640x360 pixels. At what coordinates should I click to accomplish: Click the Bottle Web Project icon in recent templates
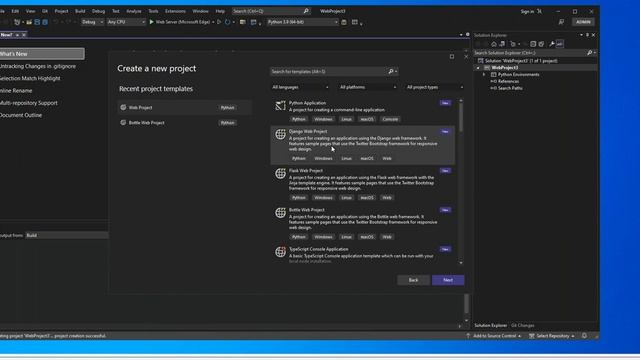(123, 122)
